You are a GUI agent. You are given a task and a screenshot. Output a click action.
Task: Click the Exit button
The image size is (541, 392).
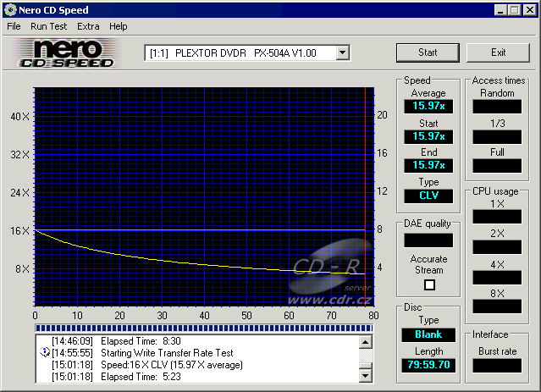(498, 52)
